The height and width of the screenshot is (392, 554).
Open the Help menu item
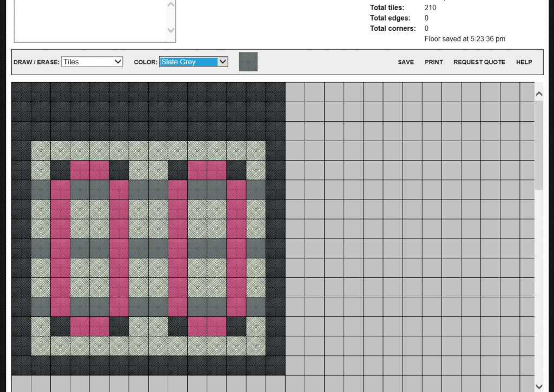click(x=524, y=62)
